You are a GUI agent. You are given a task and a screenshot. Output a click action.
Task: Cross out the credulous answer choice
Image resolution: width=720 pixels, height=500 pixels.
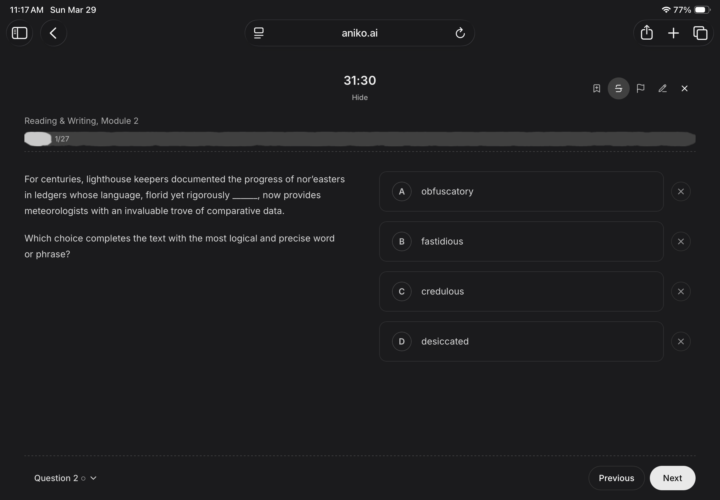pos(681,292)
